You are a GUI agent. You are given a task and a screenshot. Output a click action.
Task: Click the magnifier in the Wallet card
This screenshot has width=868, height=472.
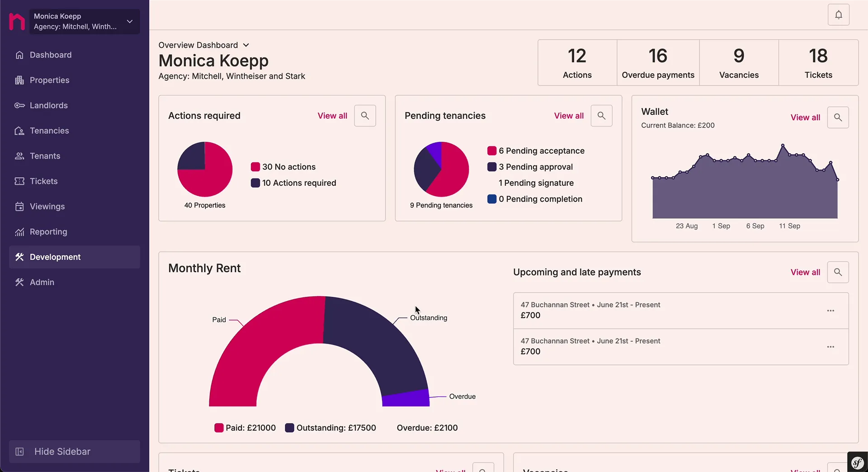coord(838,117)
